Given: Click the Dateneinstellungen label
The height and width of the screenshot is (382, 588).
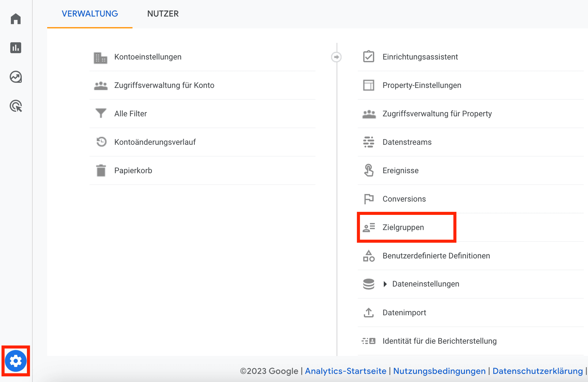Looking at the screenshot, I should click(426, 284).
